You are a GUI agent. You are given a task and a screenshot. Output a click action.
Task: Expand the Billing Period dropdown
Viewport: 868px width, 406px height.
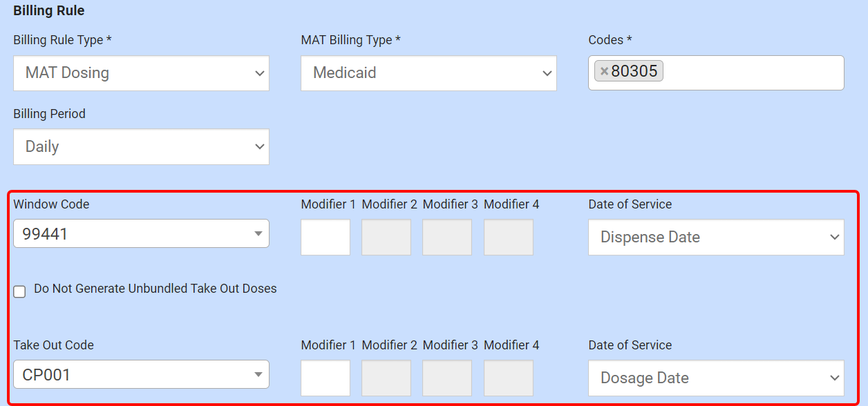point(141,146)
